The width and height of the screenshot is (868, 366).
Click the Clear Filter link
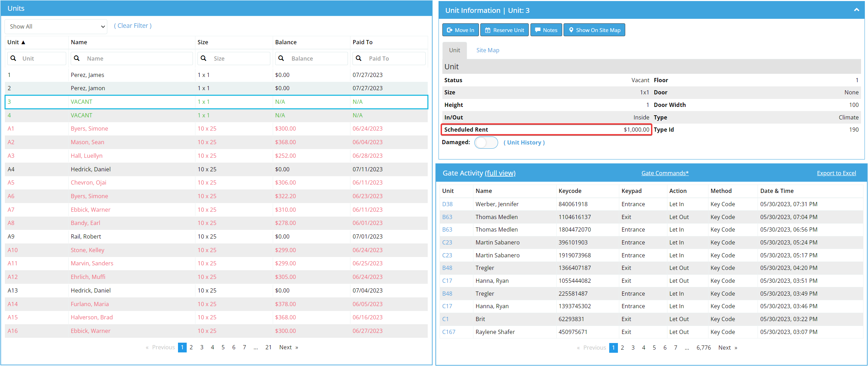(x=133, y=26)
